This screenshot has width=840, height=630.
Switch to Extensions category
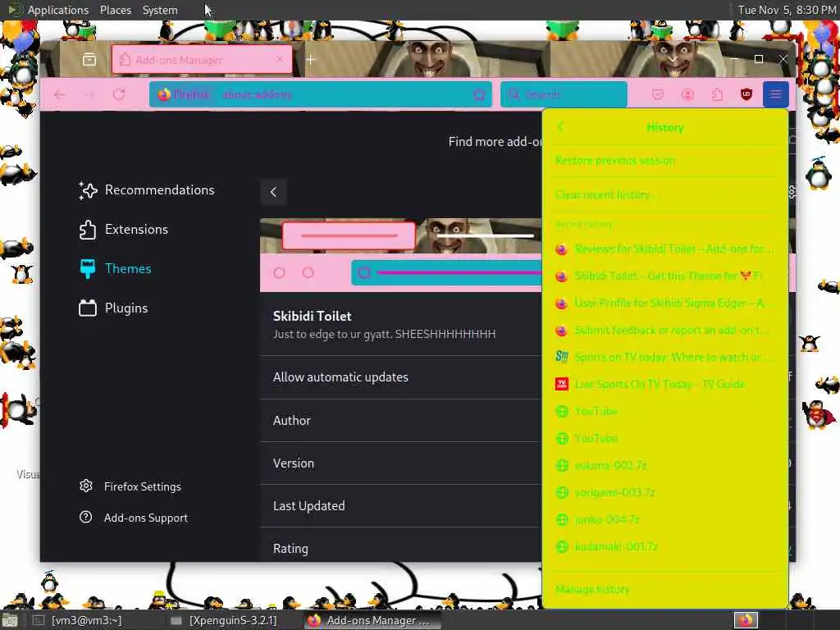coord(125,230)
